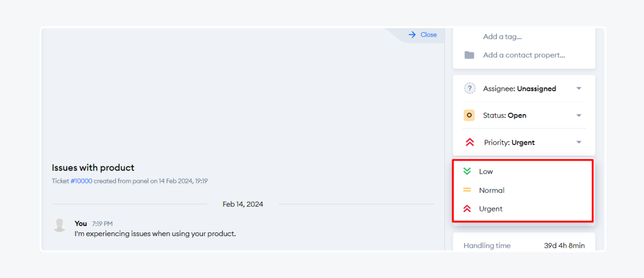Click the Add a contact property field
The height and width of the screenshot is (278, 644).
click(524, 55)
